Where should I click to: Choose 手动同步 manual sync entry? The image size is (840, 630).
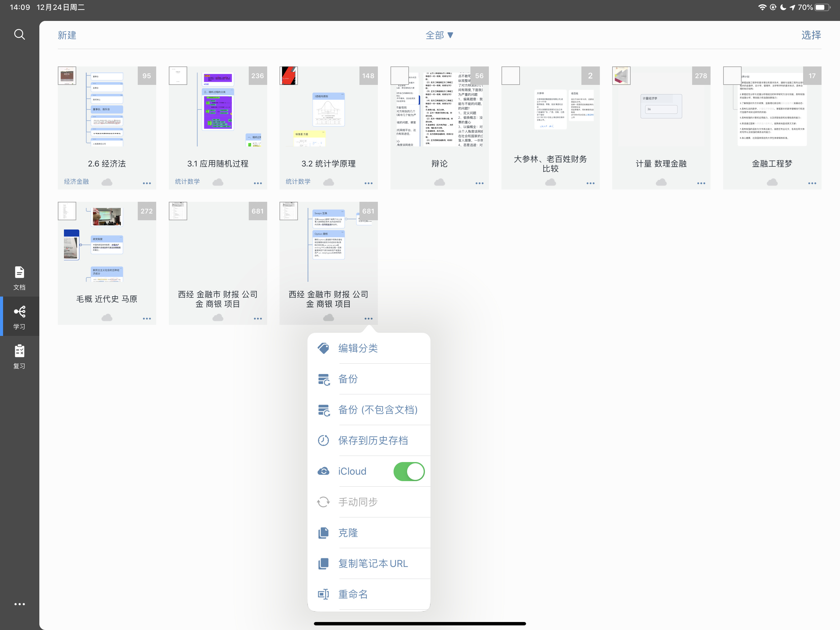pos(369,502)
